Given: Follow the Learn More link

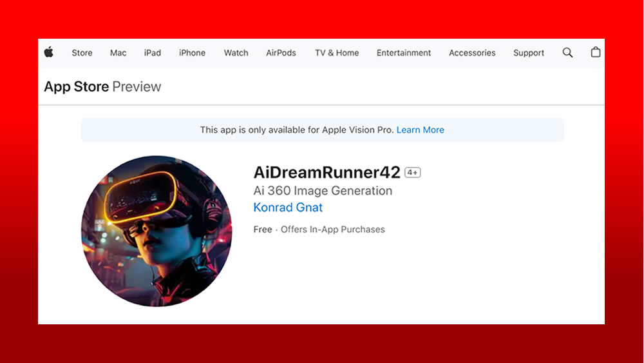Looking at the screenshot, I should pyautogui.click(x=420, y=130).
